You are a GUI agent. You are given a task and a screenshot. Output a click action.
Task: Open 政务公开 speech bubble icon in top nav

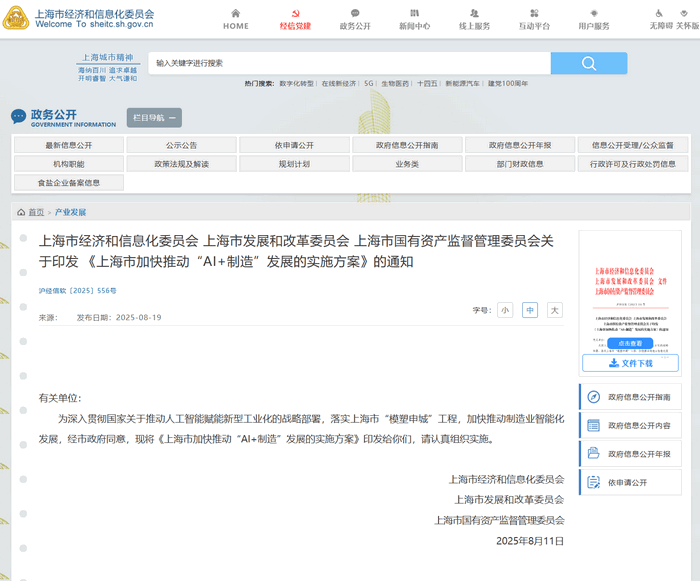tap(355, 14)
